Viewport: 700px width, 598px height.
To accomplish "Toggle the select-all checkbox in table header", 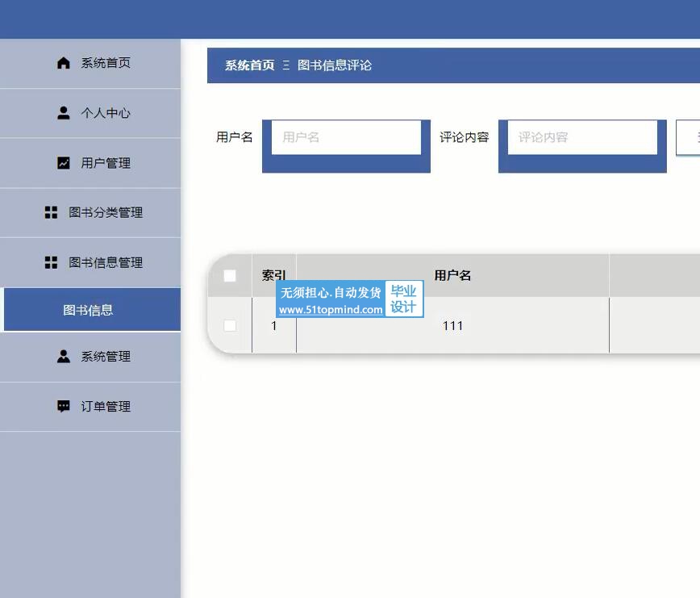I will (230, 276).
